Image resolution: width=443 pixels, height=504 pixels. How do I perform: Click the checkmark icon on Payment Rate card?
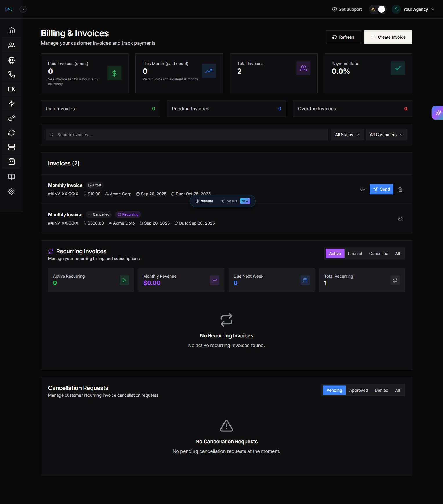click(x=398, y=68)
